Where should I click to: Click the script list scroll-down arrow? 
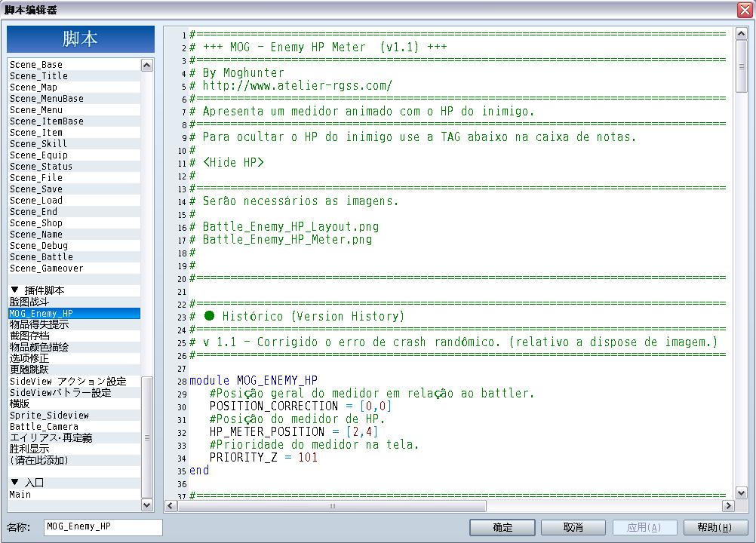(x=147, y=505)
